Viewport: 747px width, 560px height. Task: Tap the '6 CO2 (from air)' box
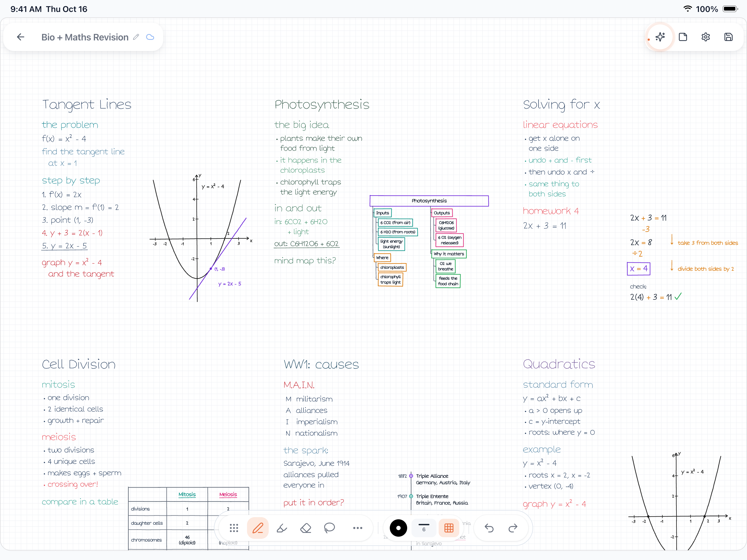(395, 223)
